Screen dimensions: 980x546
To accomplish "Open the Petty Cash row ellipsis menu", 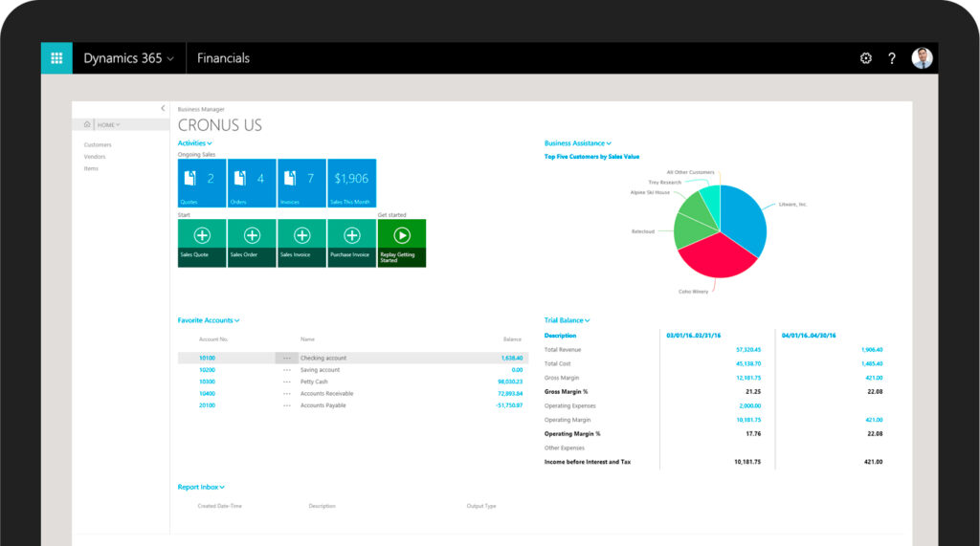I will [286, 382].
